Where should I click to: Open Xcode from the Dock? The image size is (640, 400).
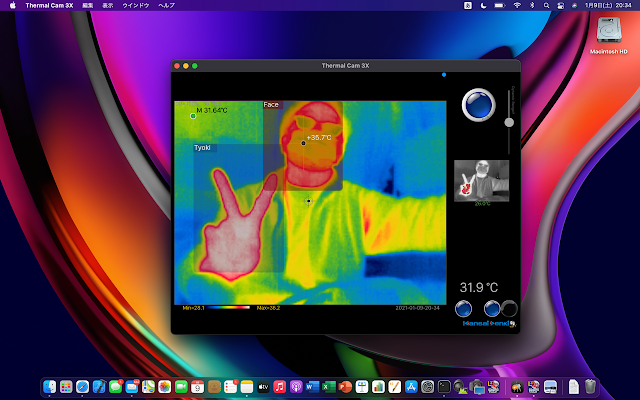click(99, 386)
